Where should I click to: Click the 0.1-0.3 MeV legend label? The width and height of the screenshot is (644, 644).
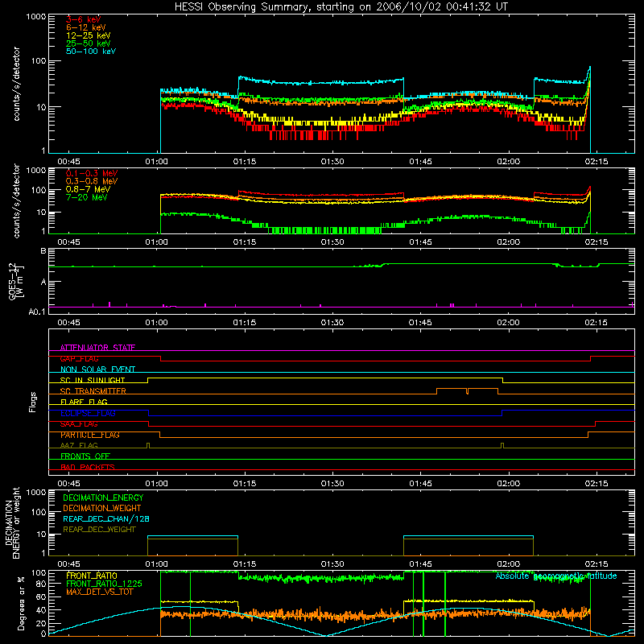pyautogui.click(x=92, y=173)
